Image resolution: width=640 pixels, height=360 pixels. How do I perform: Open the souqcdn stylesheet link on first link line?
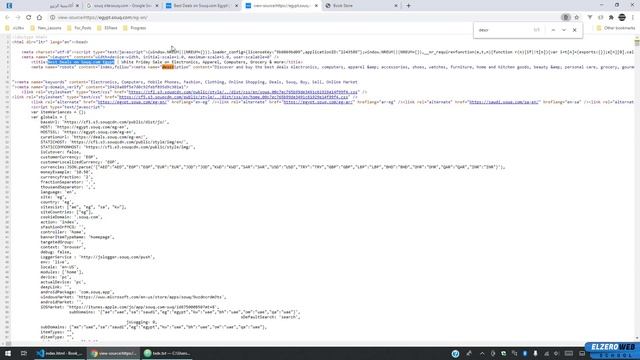click(243, 92)
